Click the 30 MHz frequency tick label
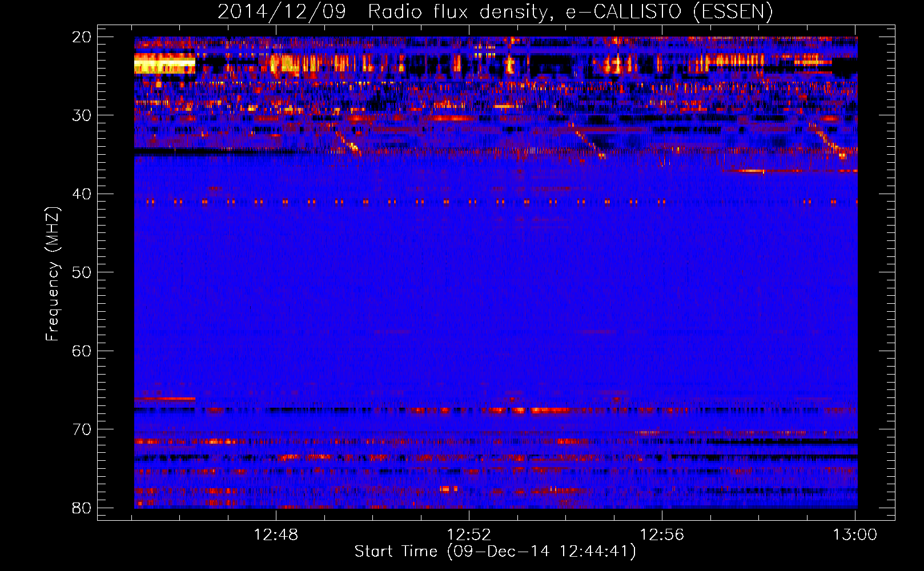This screenshot has height=571, width=924. point(82,115)
